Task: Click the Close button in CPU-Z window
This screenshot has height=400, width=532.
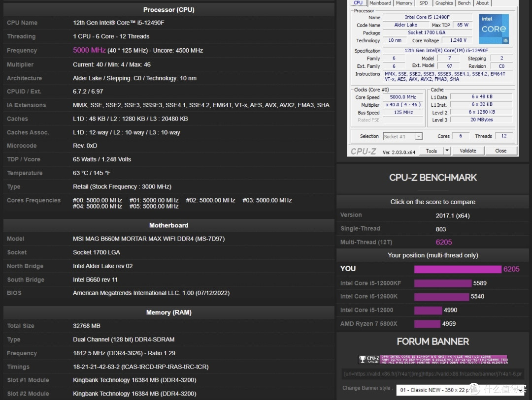Action: [500, 151]
